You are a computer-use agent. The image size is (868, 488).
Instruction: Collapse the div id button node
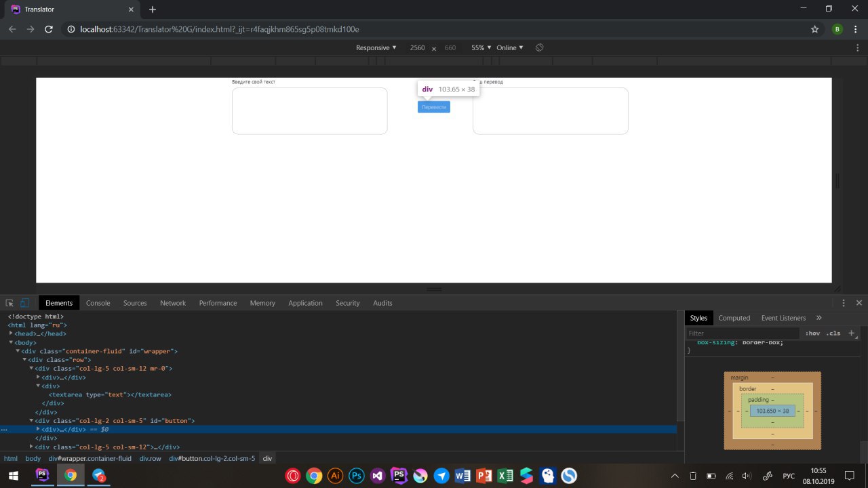[x=31, y=421]
